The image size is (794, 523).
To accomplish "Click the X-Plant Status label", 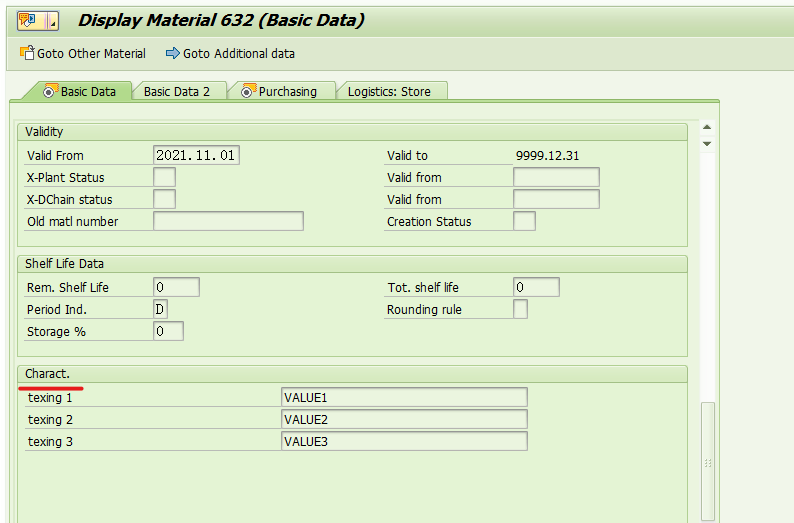I will [x=65, y=178].
